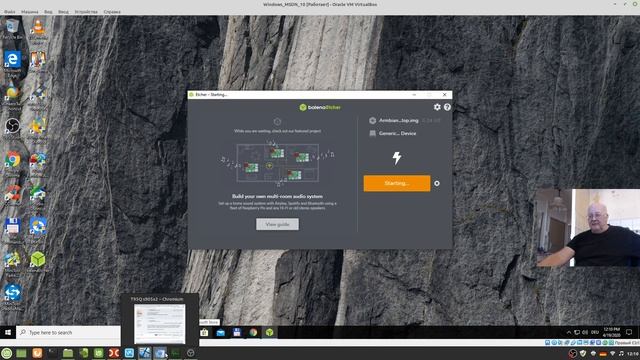This screenshot has width=640, height=360.
Task: Open Etcher settings gear icon
Action: (437, 107)
